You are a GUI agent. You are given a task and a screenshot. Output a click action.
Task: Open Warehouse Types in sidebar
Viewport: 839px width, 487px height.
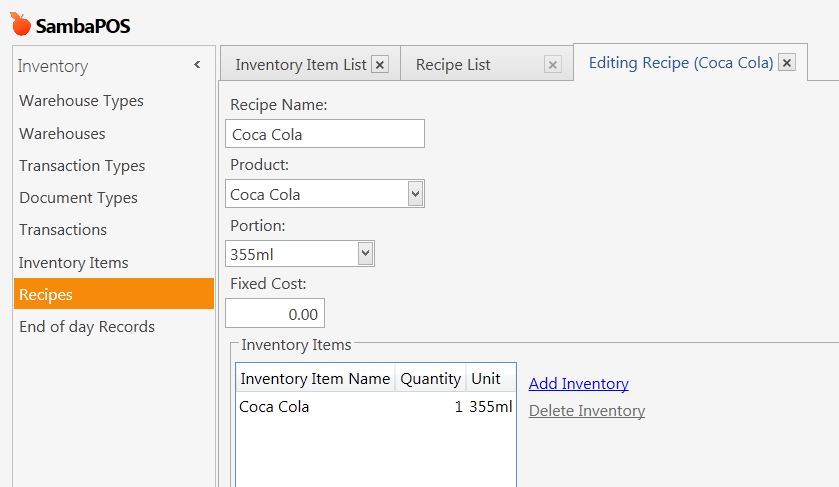click(81, 101)
